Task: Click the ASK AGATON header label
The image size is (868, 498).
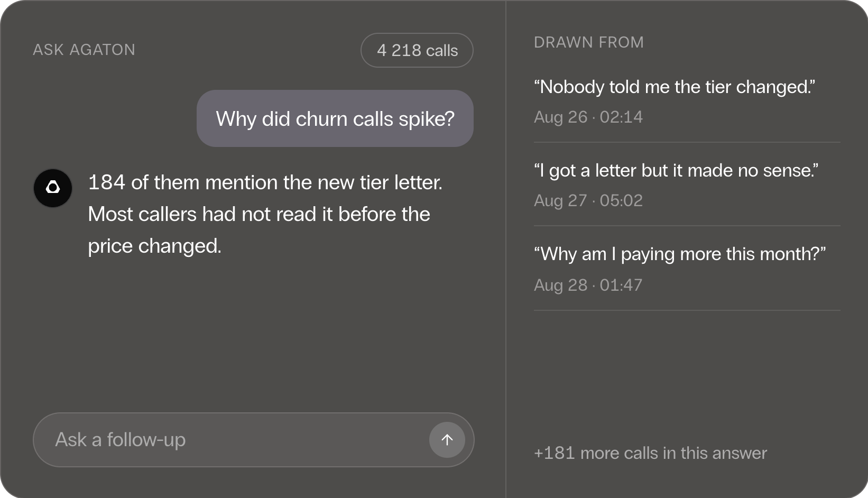Action: point(84,50)
